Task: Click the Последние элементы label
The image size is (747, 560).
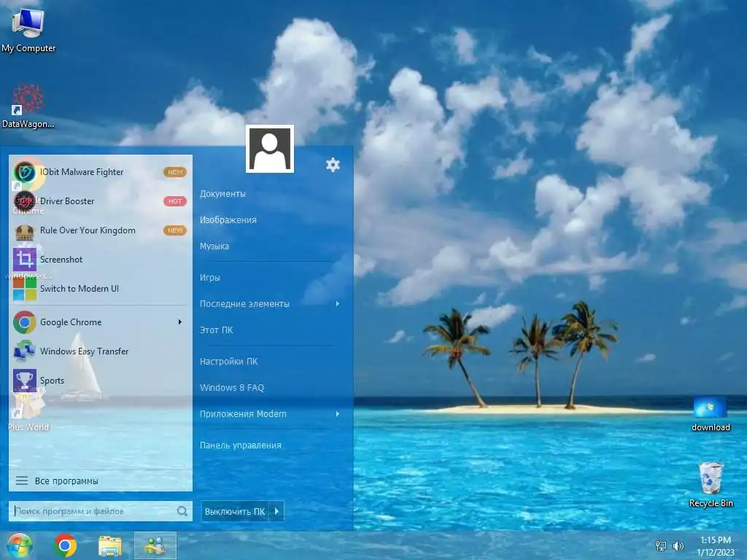Action: 244,304
